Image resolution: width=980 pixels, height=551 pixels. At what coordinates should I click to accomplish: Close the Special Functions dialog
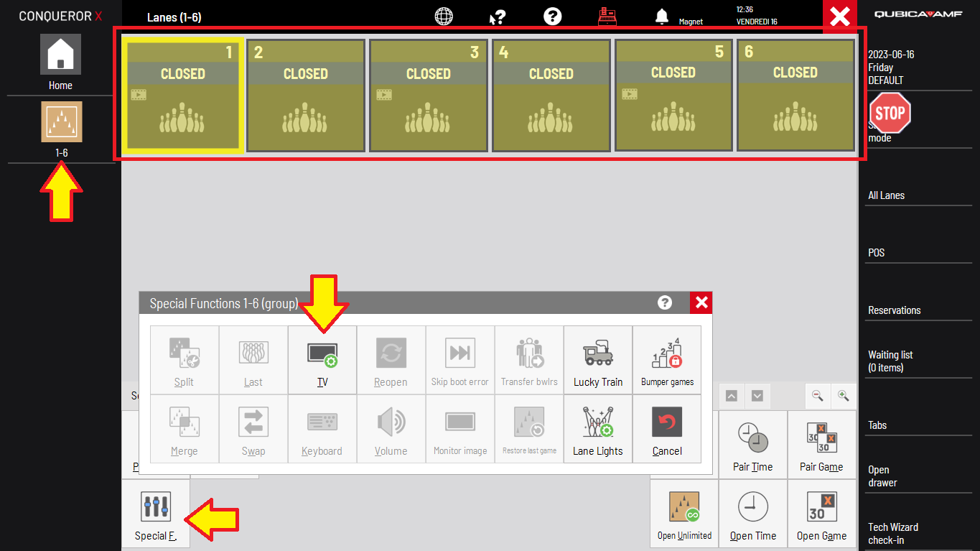[x=701, y=302]
